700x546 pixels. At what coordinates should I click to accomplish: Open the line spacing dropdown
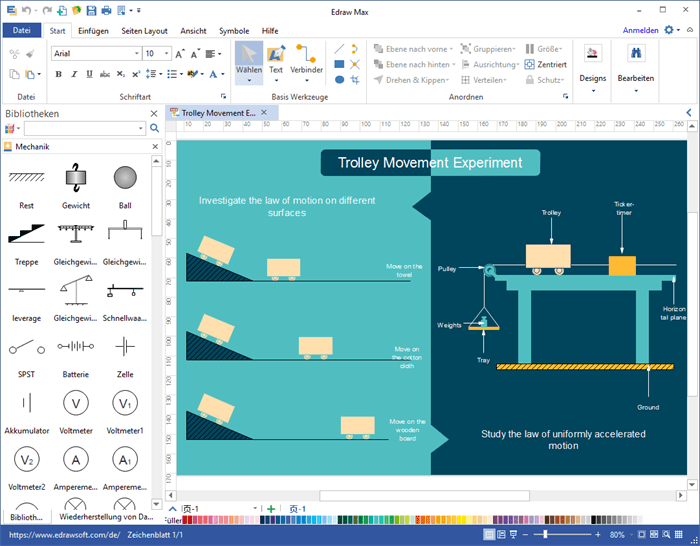pyautogui.click(x=154, y=74)
